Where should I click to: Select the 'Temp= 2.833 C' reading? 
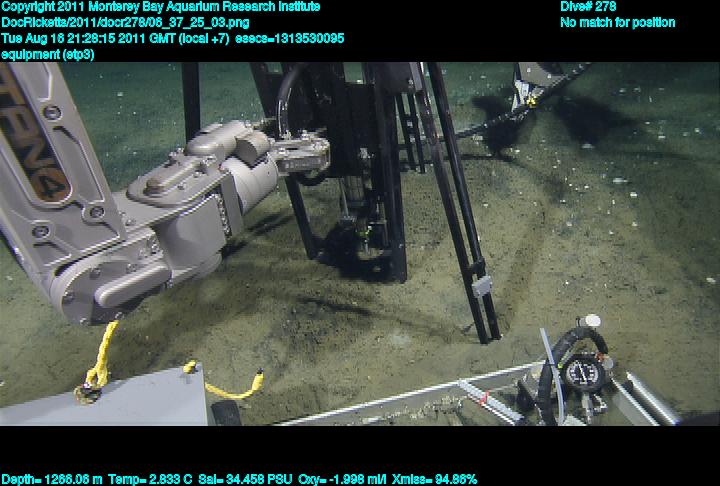(150, 480)
